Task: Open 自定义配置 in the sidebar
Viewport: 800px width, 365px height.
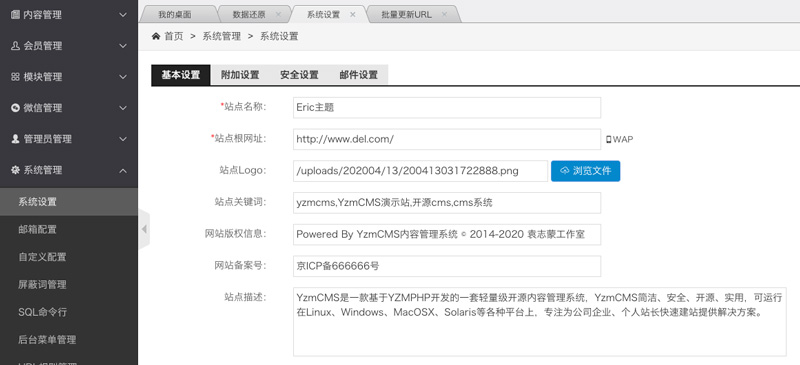Action: point(69,257)
